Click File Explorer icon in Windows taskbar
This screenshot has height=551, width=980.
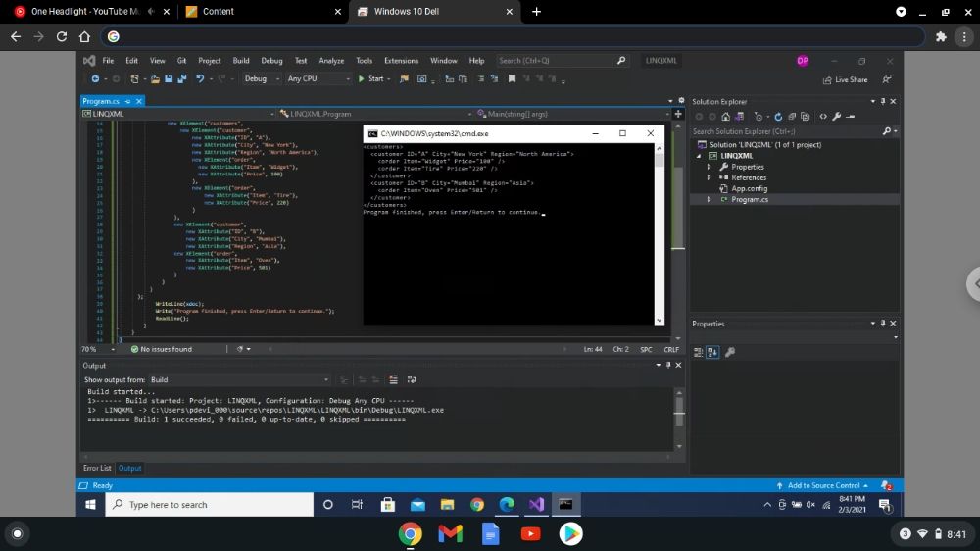[447, 504]
